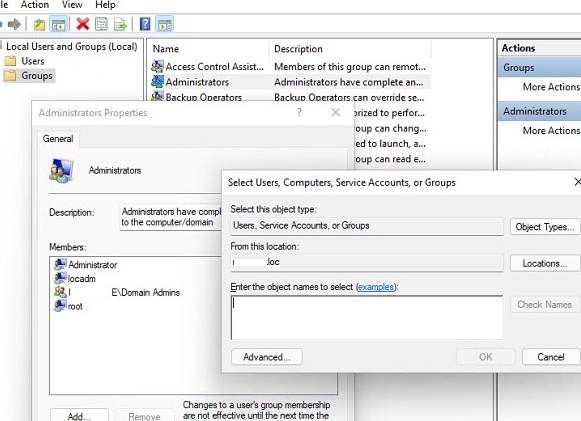Click the Up one level folder icon

click(39, 25)
